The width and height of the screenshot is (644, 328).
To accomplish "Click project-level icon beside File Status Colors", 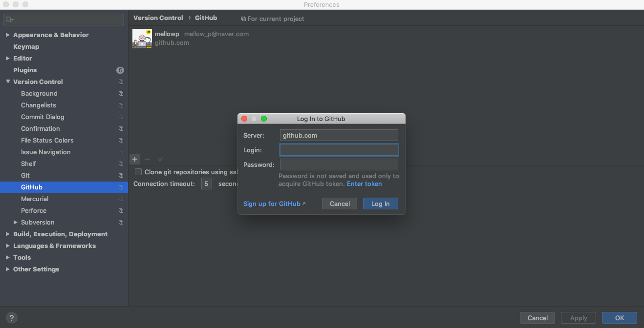I will (121, 141).
